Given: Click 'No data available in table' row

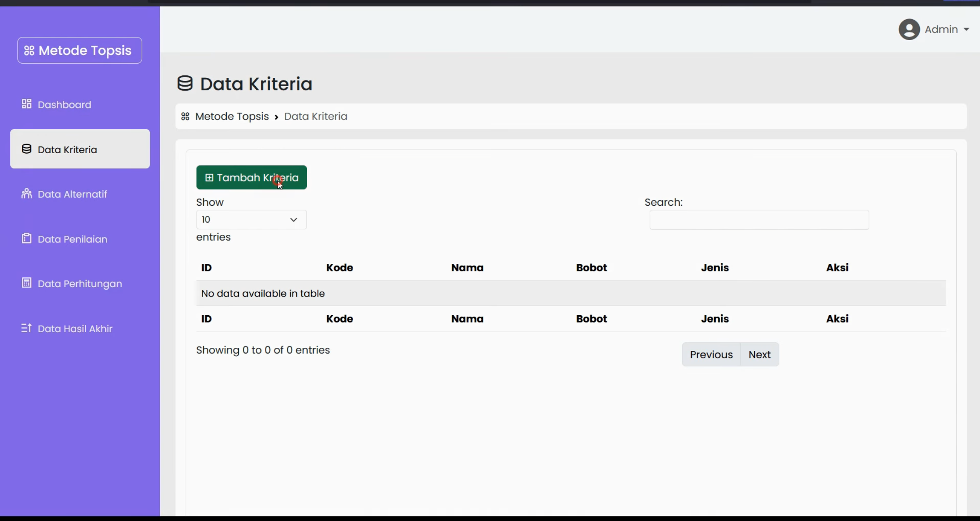Looking at the screenshot, I should pyautogui.click(x=571, y=293).
